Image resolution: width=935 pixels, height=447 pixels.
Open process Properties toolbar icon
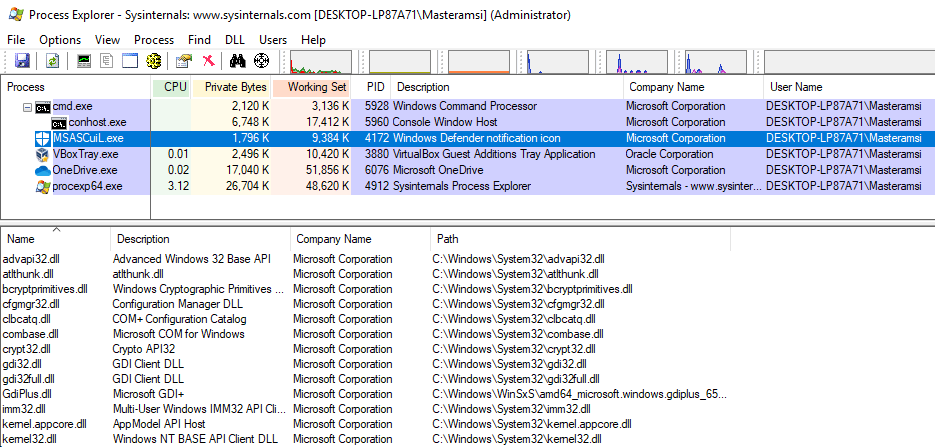coord(184,61)
